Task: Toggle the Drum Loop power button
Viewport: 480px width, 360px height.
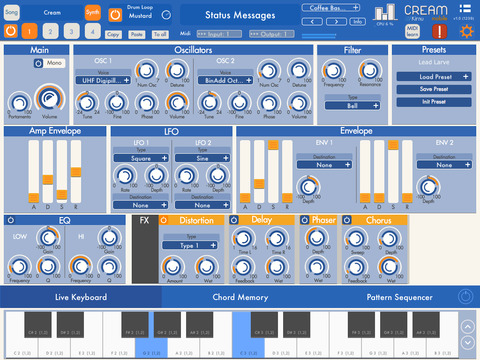Action: (115, 15)
